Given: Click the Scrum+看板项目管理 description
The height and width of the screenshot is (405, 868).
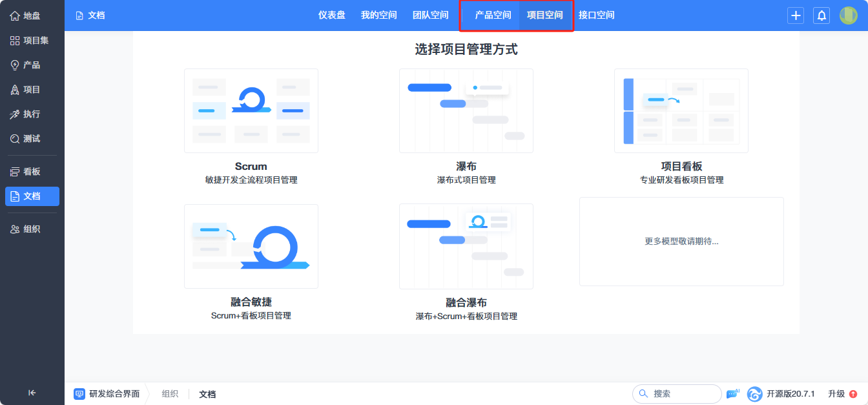Looking at the screenshot, I should click(251, 316).
